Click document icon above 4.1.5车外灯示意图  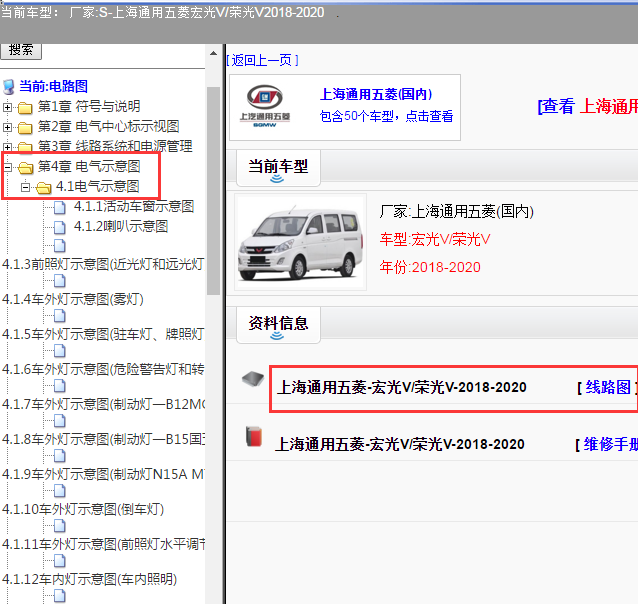(60, 315)
